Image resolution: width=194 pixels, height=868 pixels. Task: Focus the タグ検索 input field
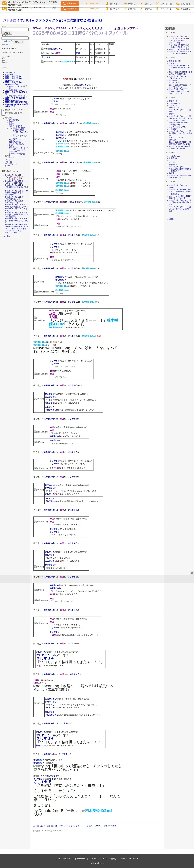(x=15, y=38)
